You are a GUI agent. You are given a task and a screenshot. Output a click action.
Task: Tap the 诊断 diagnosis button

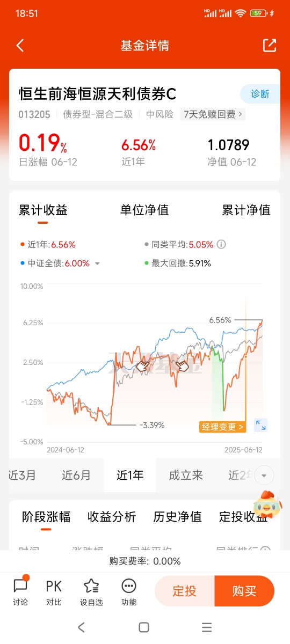coord(260,94)
